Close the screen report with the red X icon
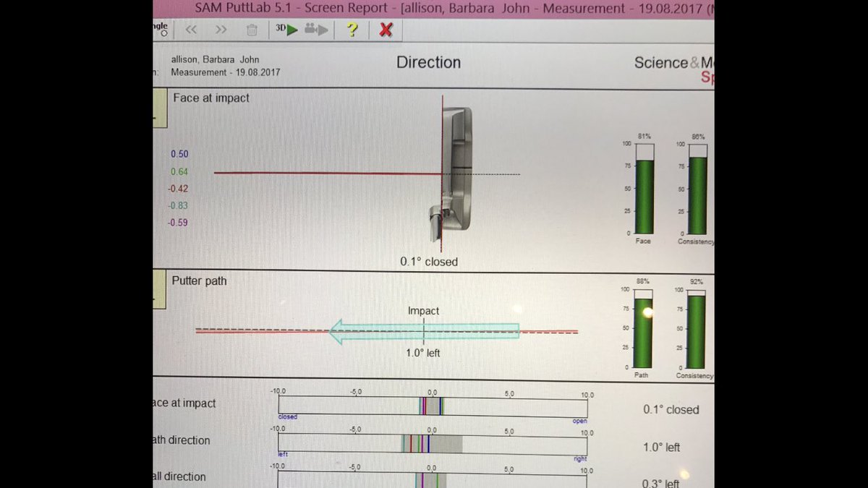This screenshot has width=868, height=488. (386, 30)
